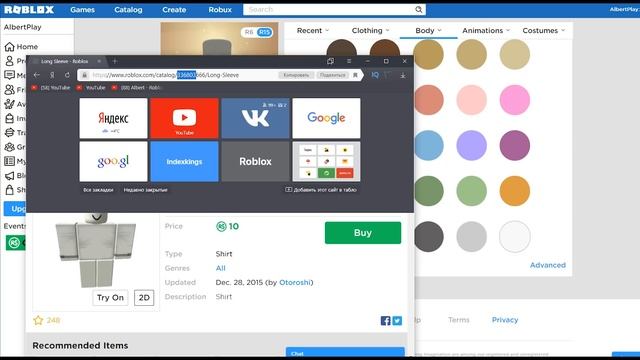Pick the salmon skin color swatch
Viewport: 640px width, 360px height.
[428, 100]
